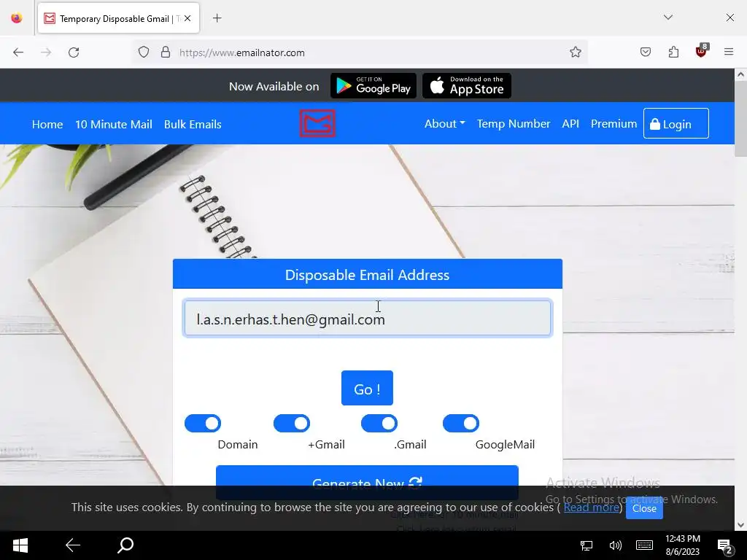Open the Pocket save icon
The width and height of the screenshot is (747, 560).
[646, 52]
